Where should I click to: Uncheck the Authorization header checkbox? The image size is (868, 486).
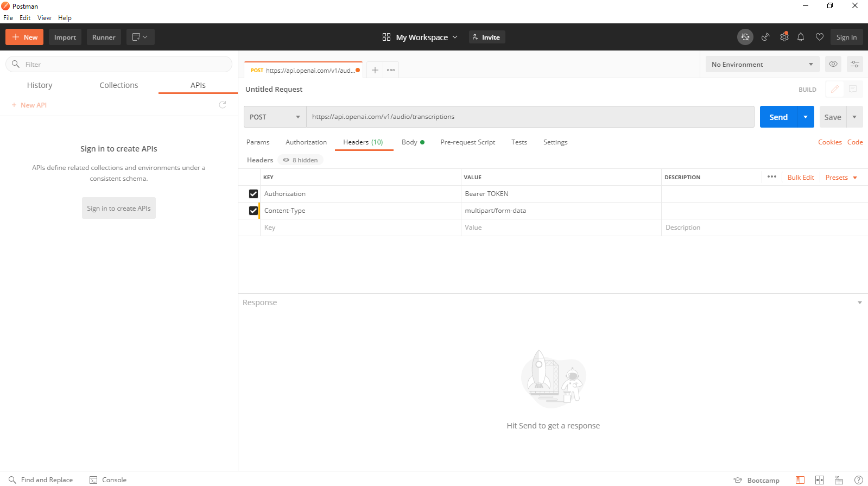(254, 194)
